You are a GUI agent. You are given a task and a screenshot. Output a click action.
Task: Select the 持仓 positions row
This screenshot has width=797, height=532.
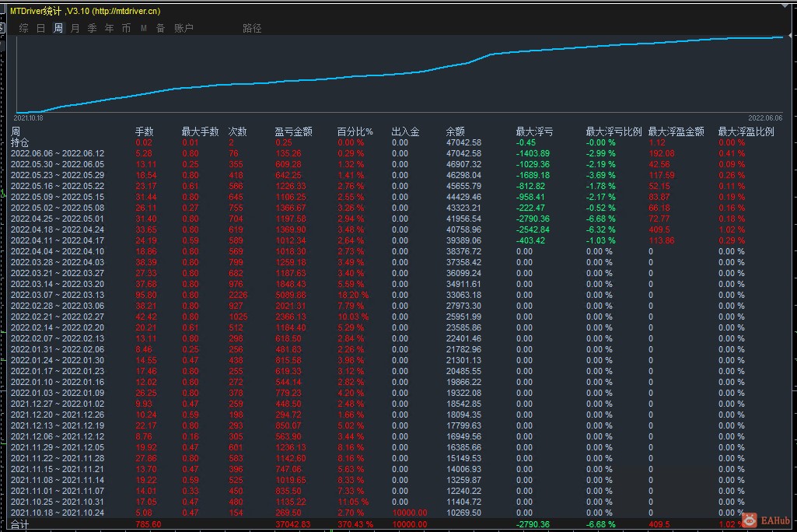19,142
